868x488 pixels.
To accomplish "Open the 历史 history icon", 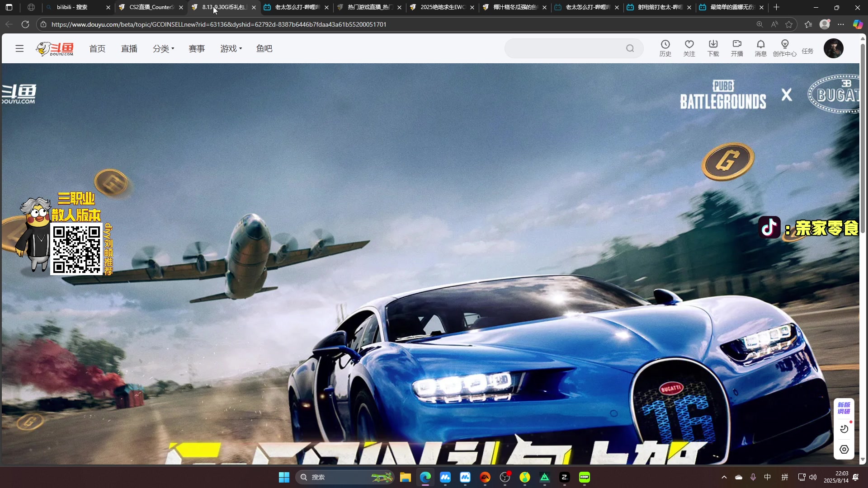I will coord(665,48).
